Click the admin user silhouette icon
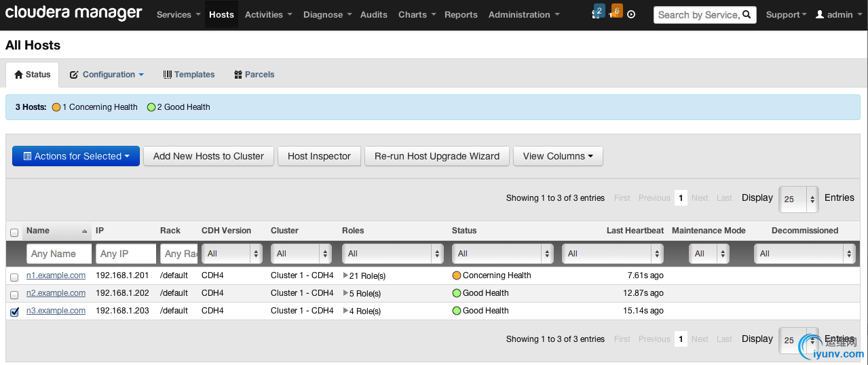Image resolution: width=868 pixels, height=365 pixels. click(819, 15)
